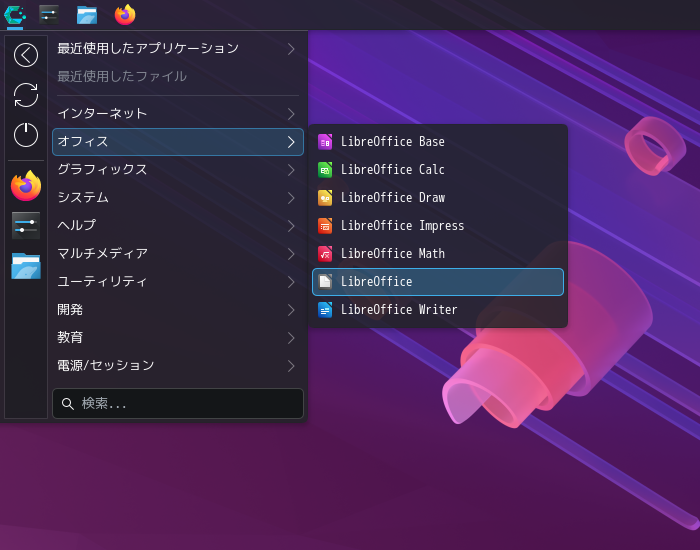Click the LibreOffice Calc green icon

point(325,170)
